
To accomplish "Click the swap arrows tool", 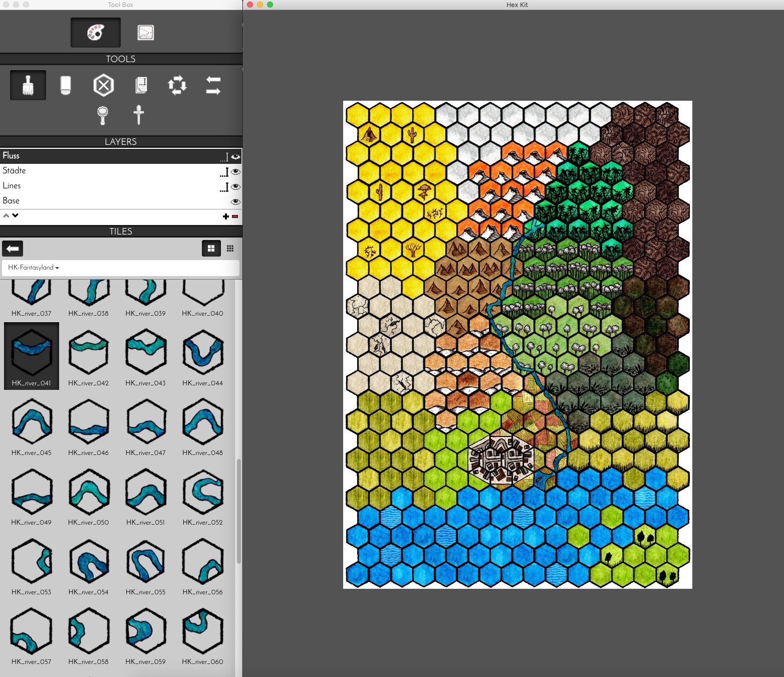I will (213, 85).
